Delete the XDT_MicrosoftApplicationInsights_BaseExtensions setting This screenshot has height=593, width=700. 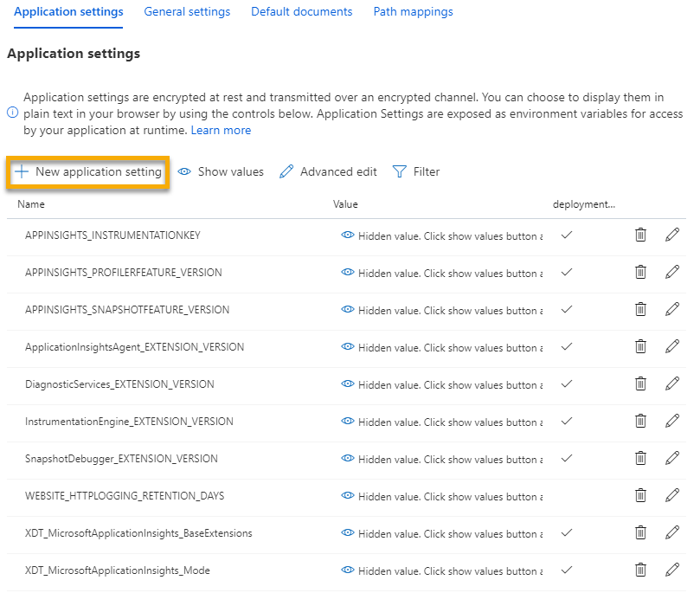pyautogui.click(x=640, y=533)
